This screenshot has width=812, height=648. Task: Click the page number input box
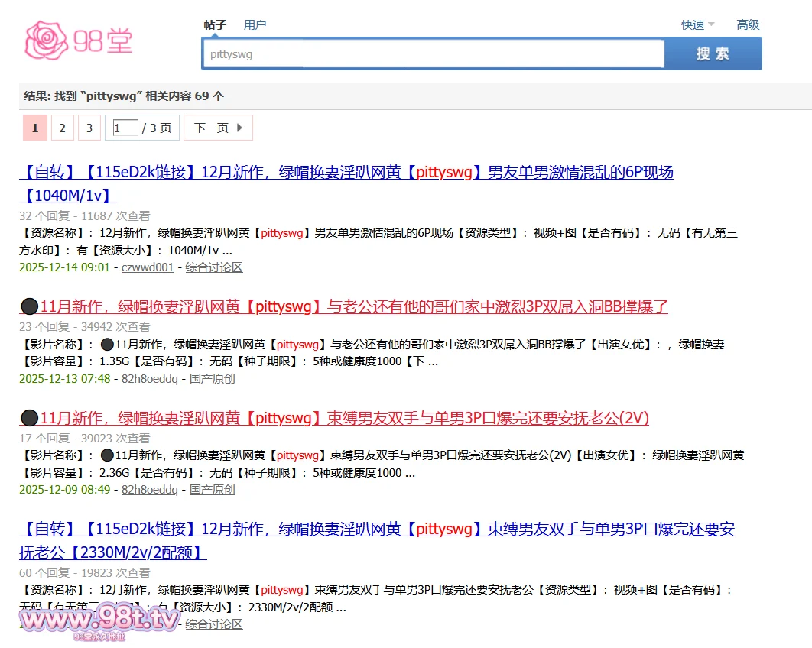124,128
